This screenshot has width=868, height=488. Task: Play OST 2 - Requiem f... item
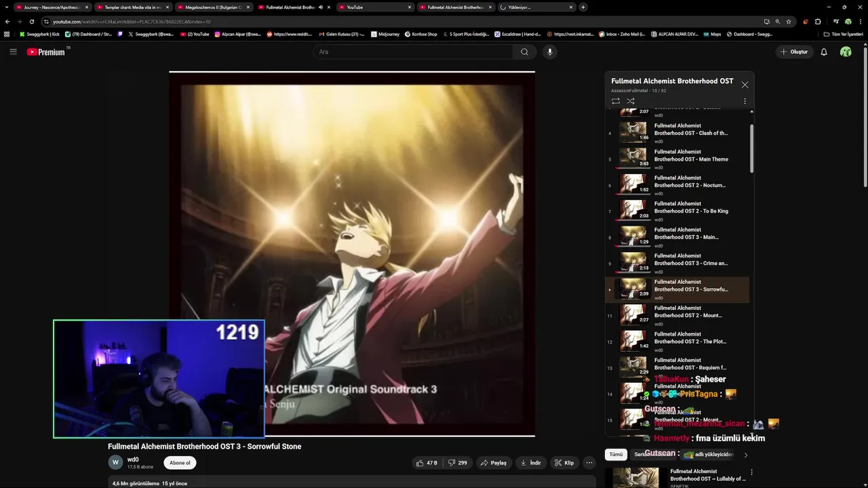(678, 367)
